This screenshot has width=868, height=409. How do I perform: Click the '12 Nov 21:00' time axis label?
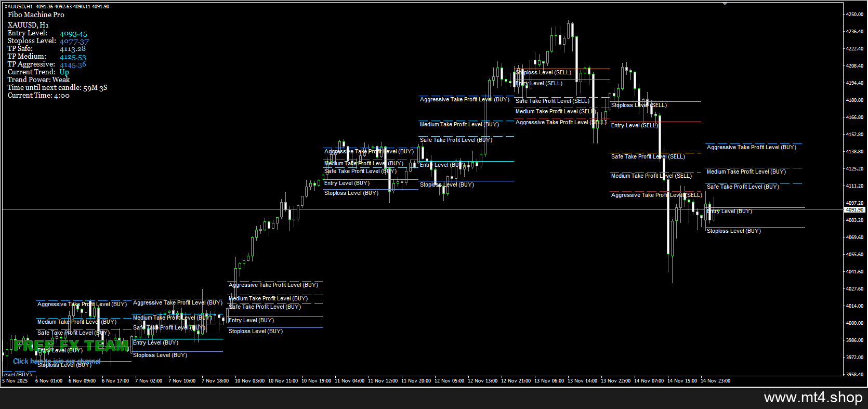(x=516, y=381)
